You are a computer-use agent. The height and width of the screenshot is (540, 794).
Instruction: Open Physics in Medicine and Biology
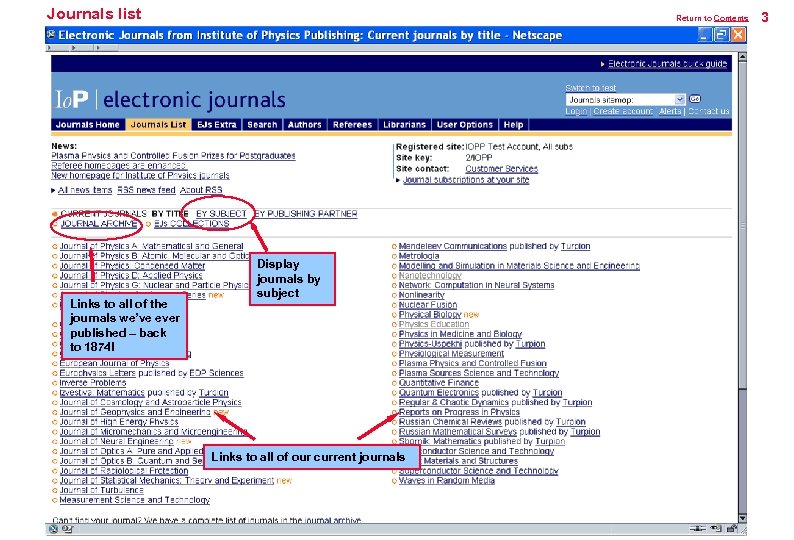(460, 334)
